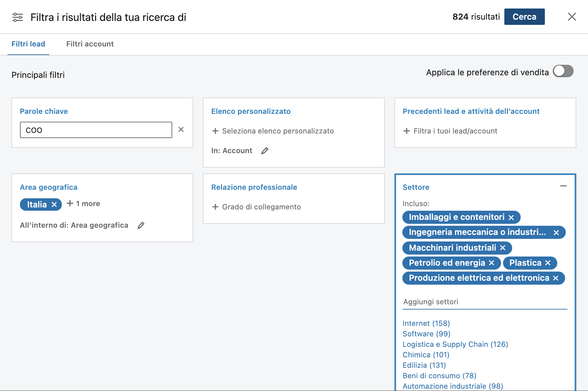The width and height of the screenshot is (588, 391).
Task: Click the Cerca button
Action: coord(524,17)
